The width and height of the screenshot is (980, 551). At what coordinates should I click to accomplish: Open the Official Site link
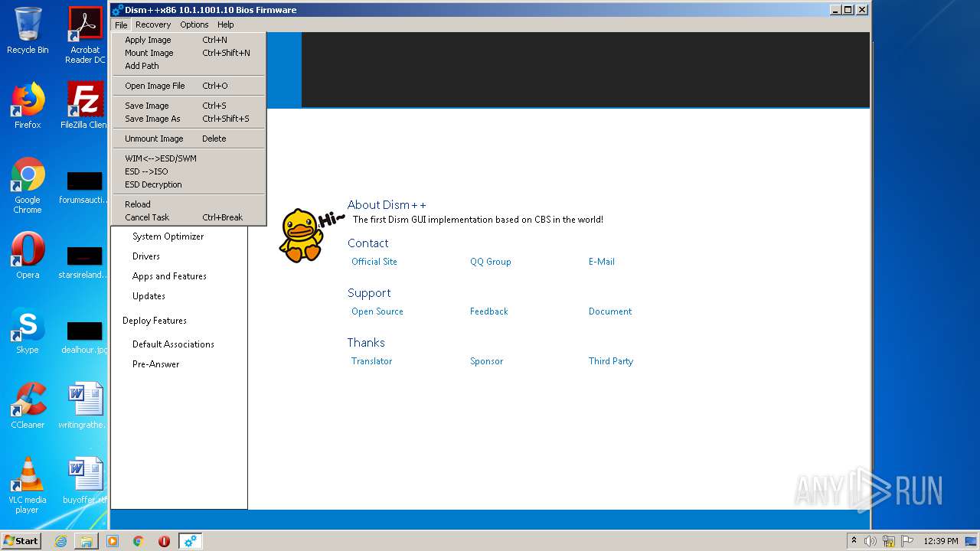[374, 262]
